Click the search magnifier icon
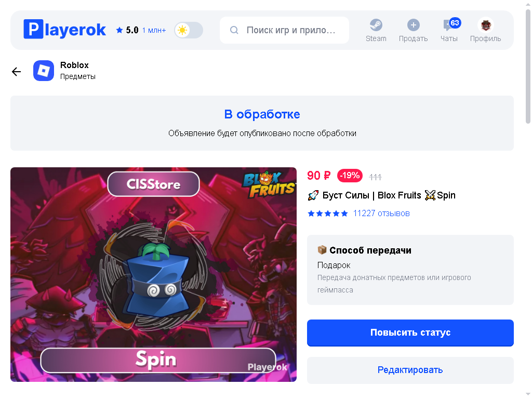This screenshot has height=399, width=532. pyautogui.click(x=234, y=30)
